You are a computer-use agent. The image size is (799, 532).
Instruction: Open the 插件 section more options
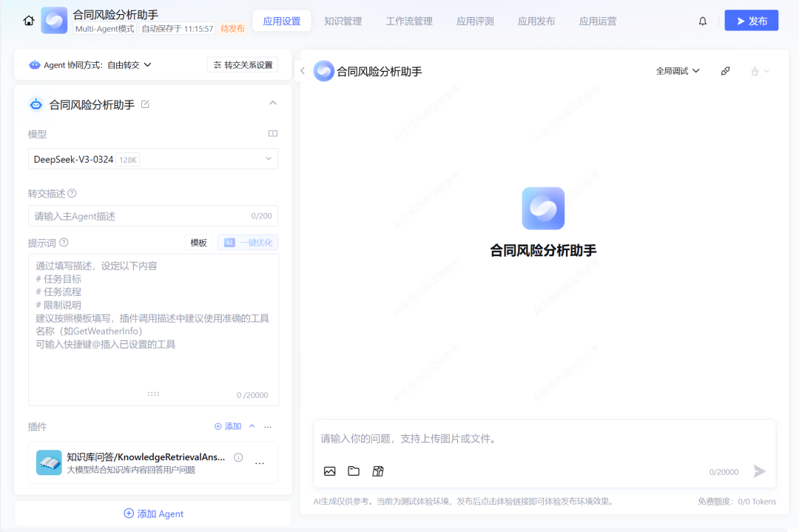[268, 426]
